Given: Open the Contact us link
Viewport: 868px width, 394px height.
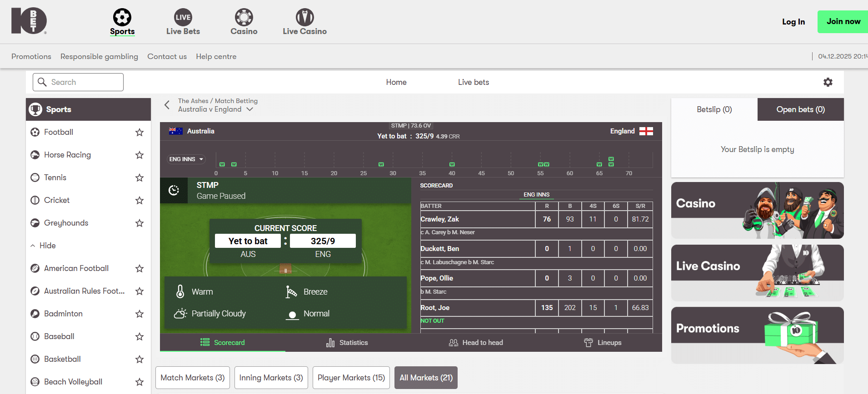Looking at the screenshot, I should (167, 56).
